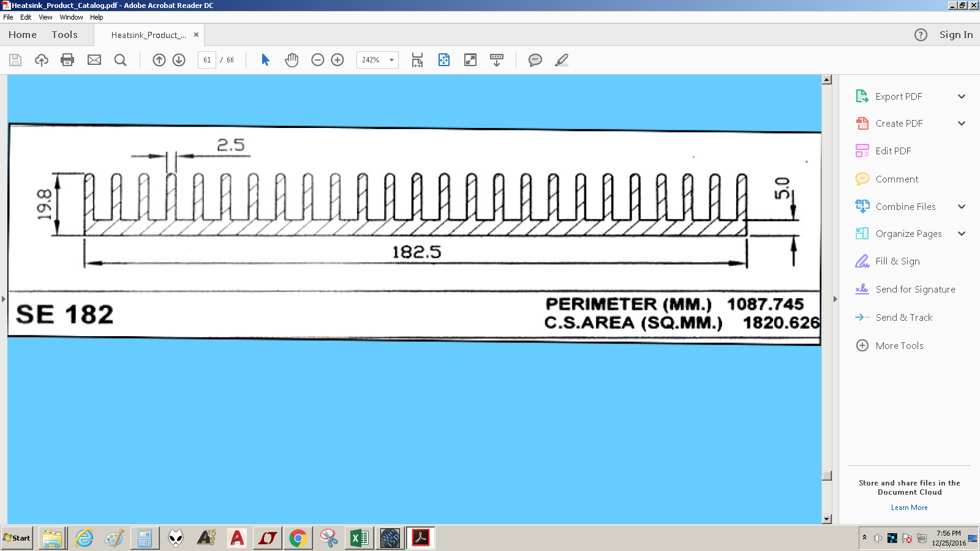The height and width of the screenshot is (551, 980).
Task: Go to the previous page with the up arrow
Action: pyautogui.click(x=159, y=60)
